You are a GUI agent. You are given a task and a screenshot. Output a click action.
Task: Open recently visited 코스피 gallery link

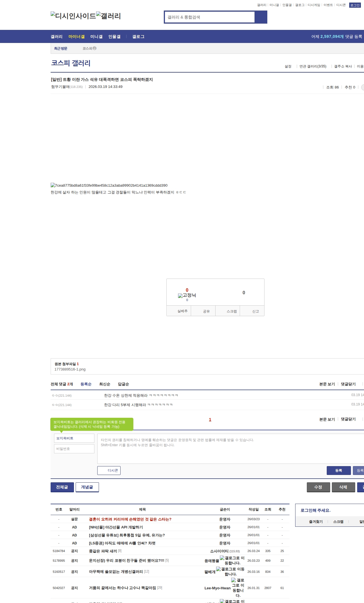point(89,48)
